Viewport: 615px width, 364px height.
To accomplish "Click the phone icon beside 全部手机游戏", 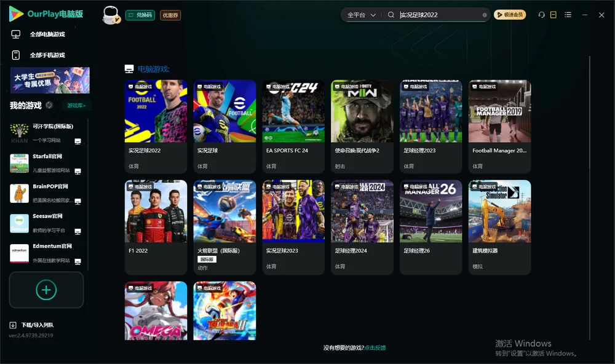I will (x=16, y=55).
